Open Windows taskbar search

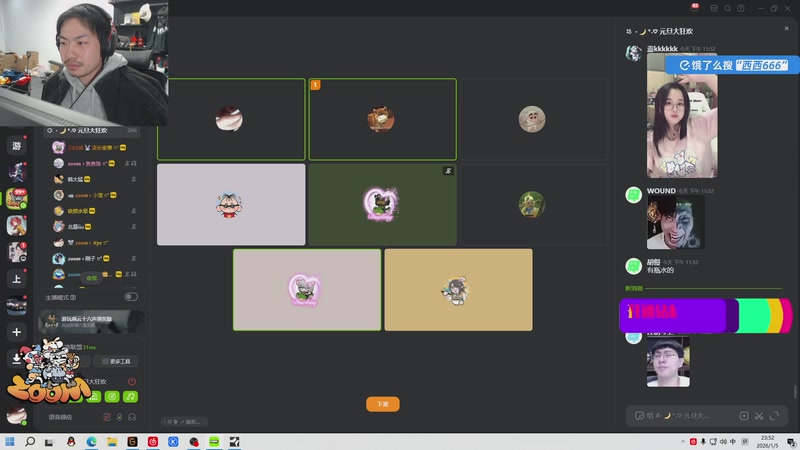click(x=30, y=441)
